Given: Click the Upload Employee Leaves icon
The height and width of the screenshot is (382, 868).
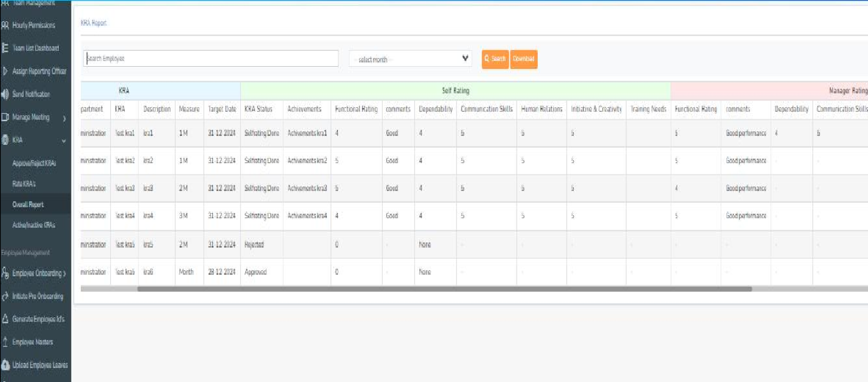Looking at the screenshot, I should coord(5,365).
